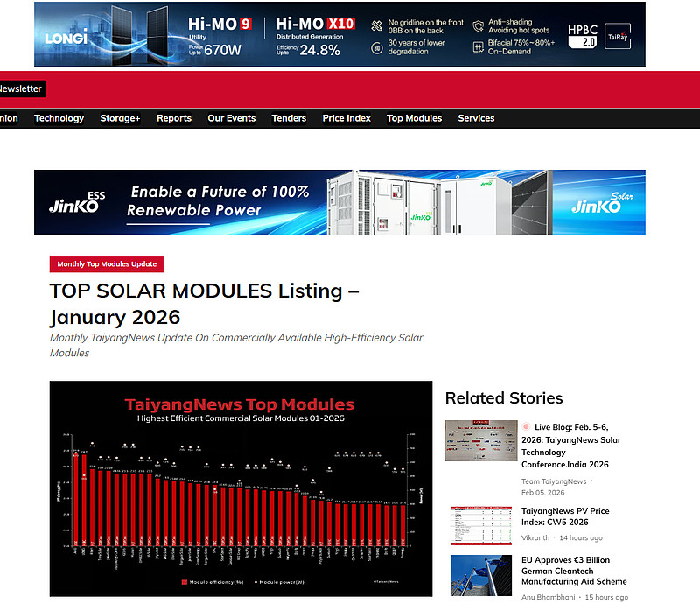Go to Our Events section

(x=232, y=118)
